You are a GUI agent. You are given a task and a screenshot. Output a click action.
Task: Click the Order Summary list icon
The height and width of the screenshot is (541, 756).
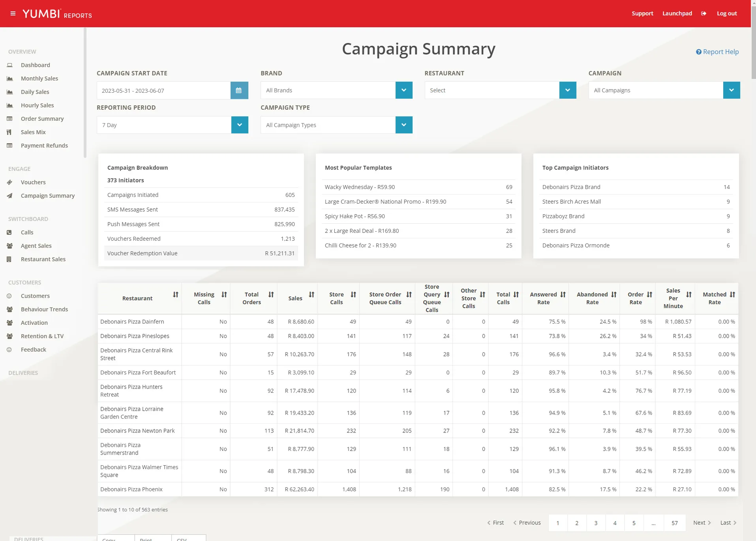pyautogui.click(x=10, y=119)
